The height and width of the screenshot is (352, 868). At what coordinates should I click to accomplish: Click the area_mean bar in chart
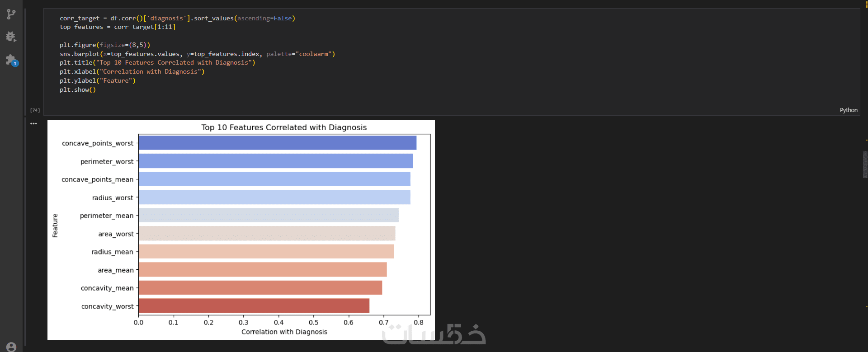[x=262, y=270]
